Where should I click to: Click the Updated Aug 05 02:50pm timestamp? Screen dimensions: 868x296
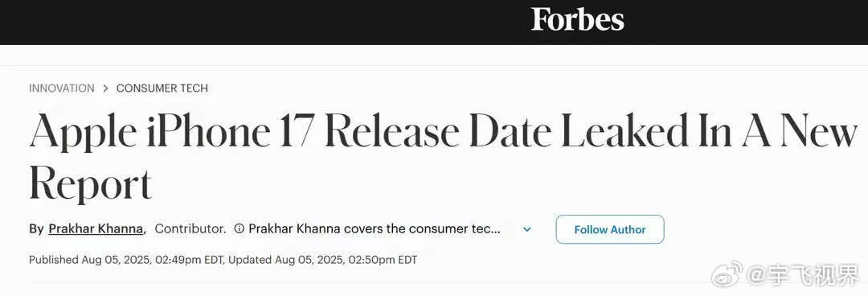pos(323,260)
